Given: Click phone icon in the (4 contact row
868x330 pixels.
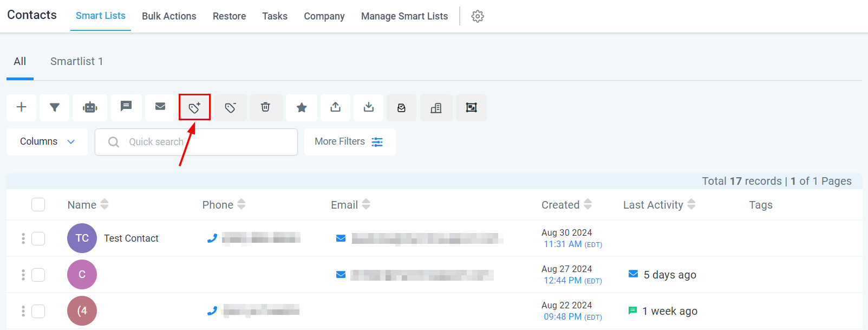Looking at the screenshot, I should point(212,310).
